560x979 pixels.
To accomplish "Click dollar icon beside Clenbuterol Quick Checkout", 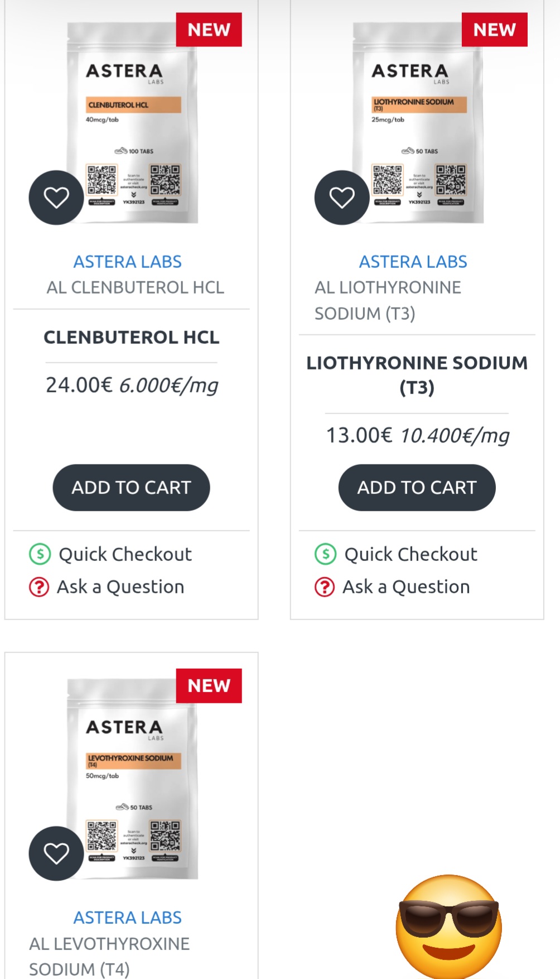I will click(40, 554).
